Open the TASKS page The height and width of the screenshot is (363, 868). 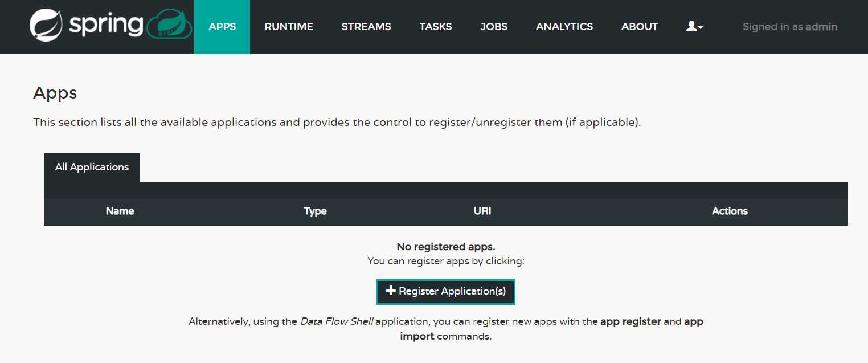(x=436, y=27)
